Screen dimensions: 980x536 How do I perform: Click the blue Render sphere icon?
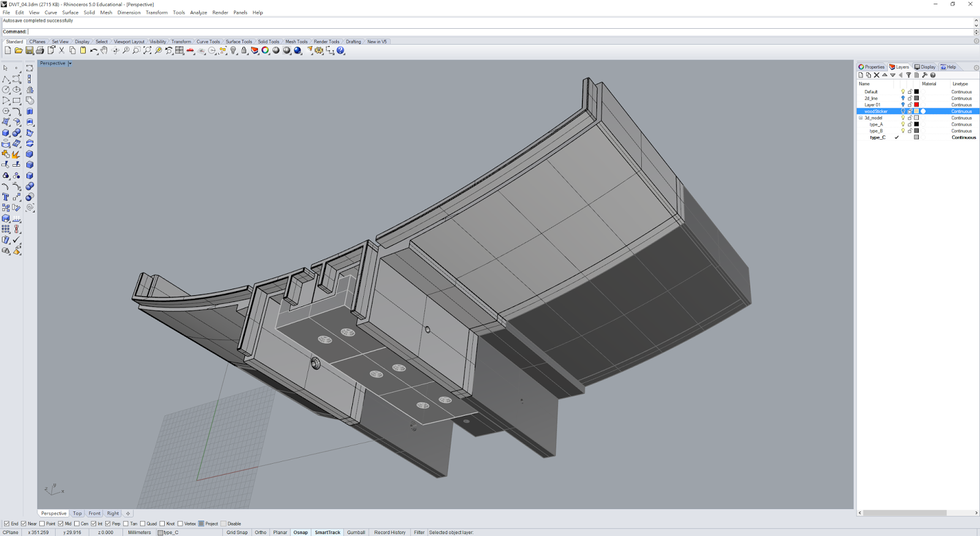click(298, 51)
